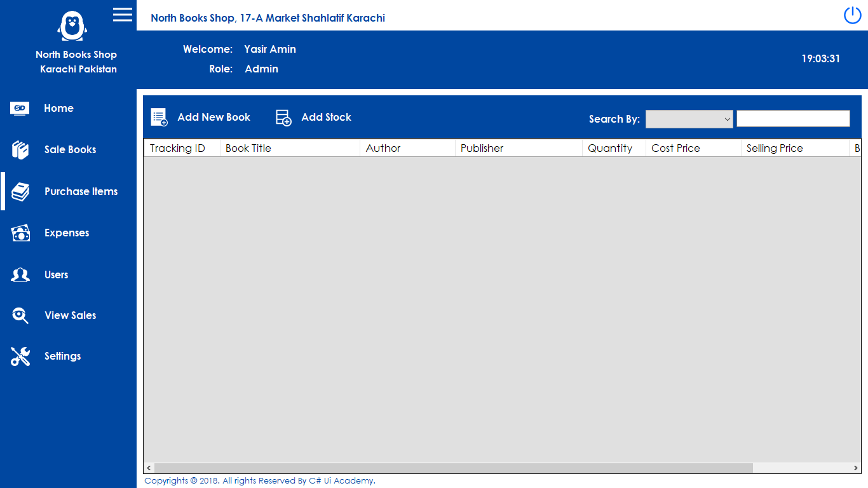Click the horizontal scrollbar thumb

pyautogui.click(x=453, y=468)
